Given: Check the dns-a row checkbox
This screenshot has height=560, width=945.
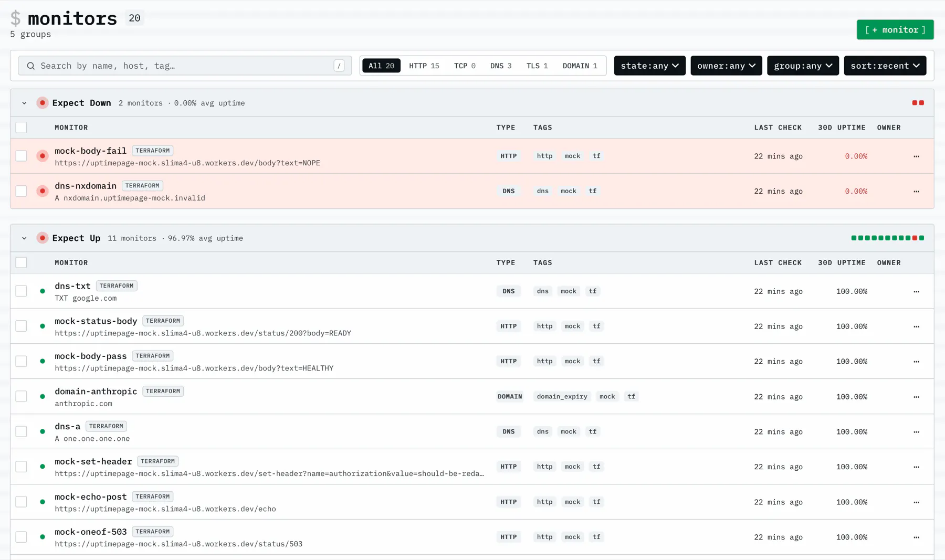Looking at the screenshot, I should (21, 431).
